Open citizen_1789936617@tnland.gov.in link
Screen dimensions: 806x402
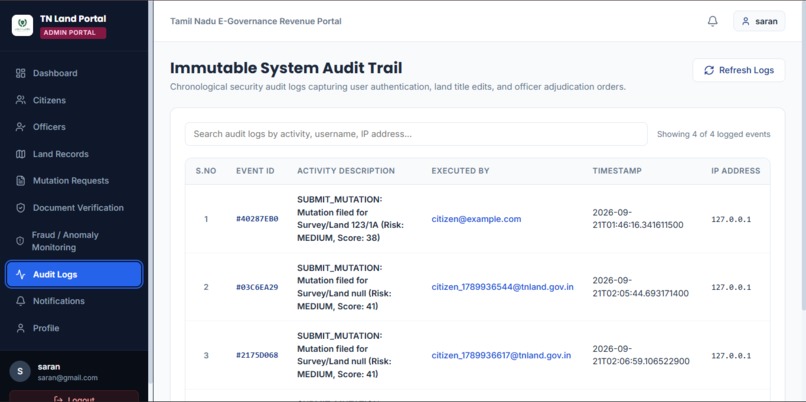click(x=501, y=355)
